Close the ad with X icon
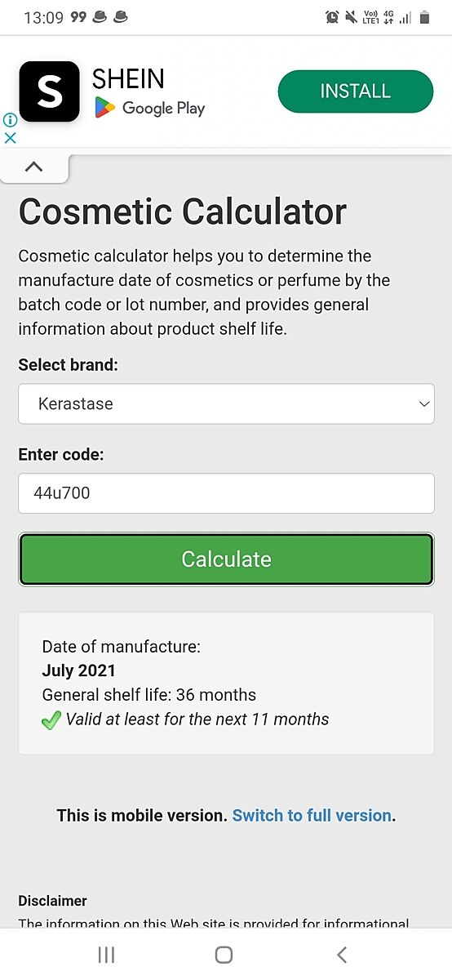This screenshot has height=980, width=452. (x=10, y=138)
